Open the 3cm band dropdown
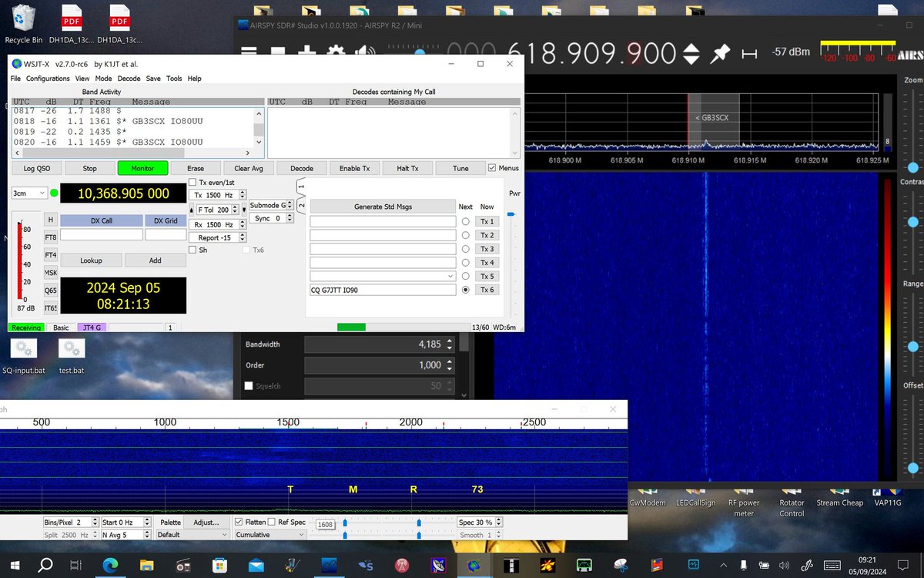This screenshot has height=578, width=924. tap(29, 193)
